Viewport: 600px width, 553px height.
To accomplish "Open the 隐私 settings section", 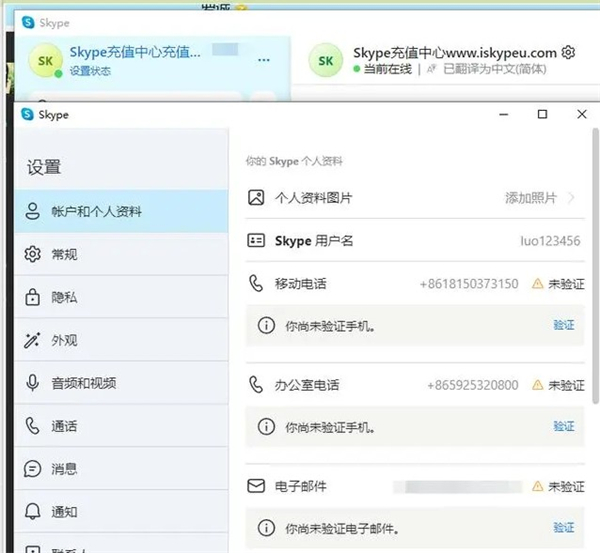I will [x=121, y=297].
